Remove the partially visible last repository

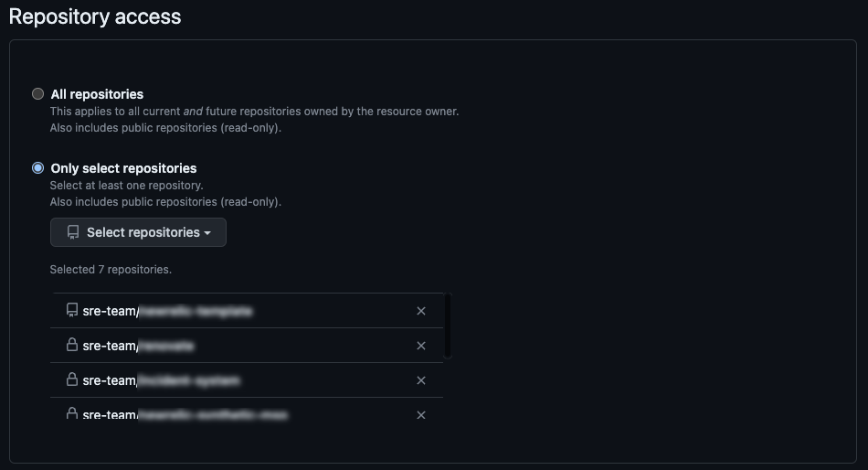[421, 415]
